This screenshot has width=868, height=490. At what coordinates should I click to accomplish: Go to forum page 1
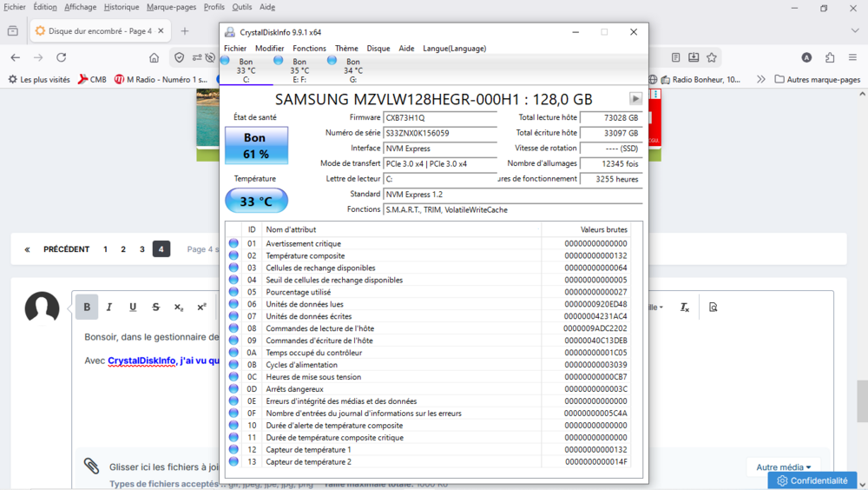[105, 249]
